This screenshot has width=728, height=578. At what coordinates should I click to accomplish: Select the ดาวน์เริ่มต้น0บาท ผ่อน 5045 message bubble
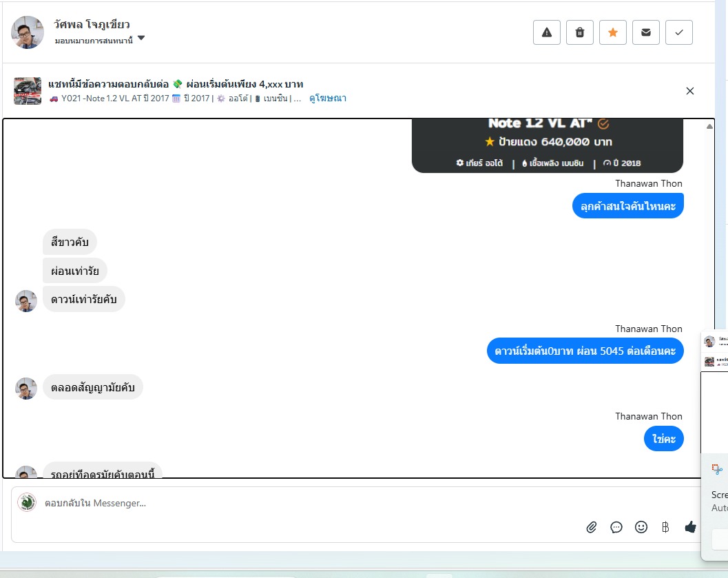pyautogui.click(x=585, y=351)
